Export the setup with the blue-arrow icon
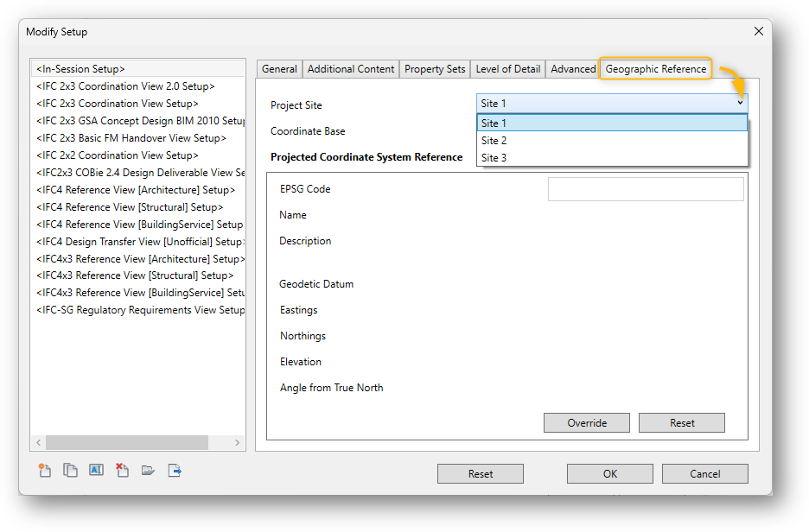The height and width of the screenshot is (532, 809). (x=175, y=470)
